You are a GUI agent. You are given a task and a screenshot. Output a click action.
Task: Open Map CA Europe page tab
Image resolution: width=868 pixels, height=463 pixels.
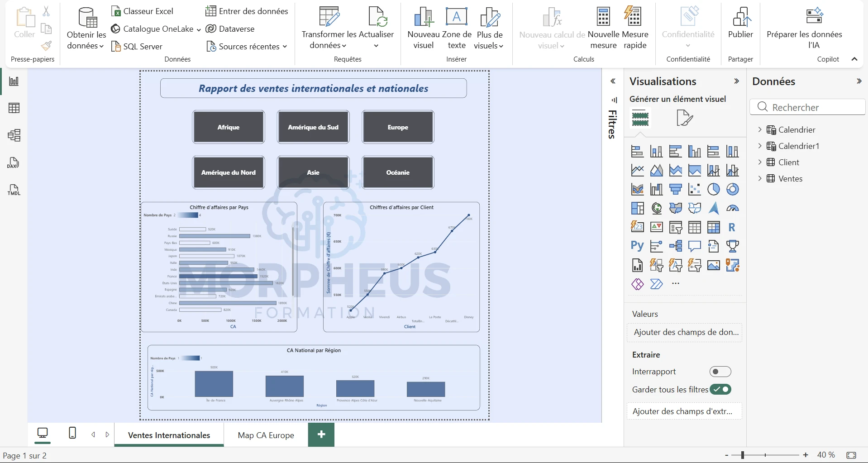(266, 435)
